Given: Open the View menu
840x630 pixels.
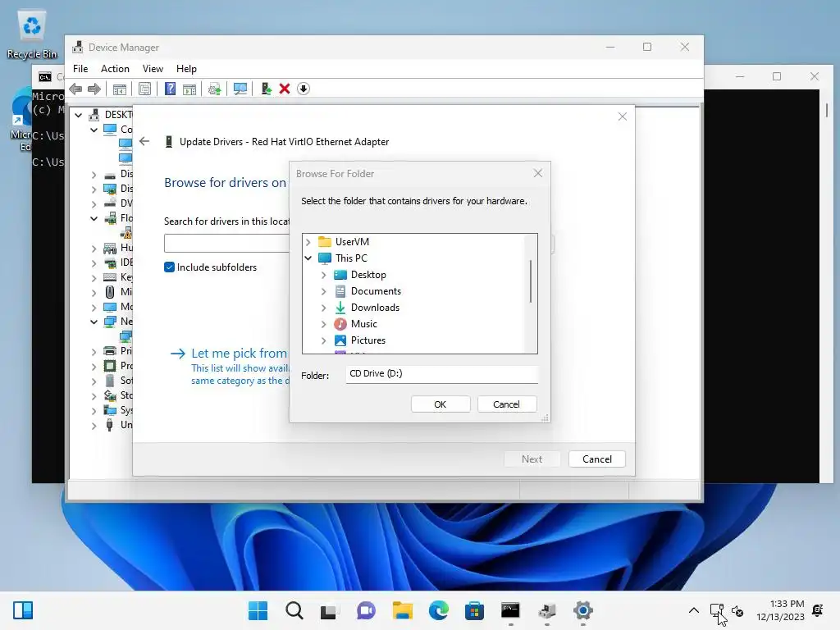Looking at the screenshot, I should pyautogui.click(x=153, y=69).
